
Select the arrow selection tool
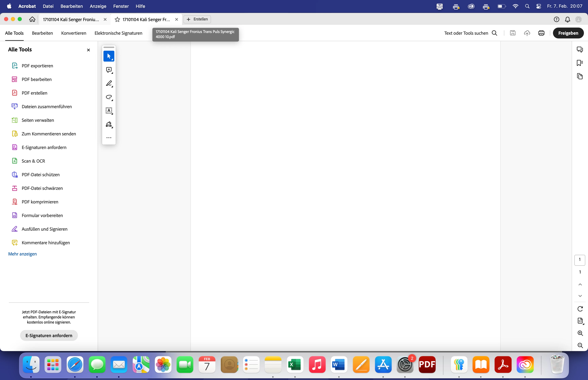tap(109, 56)
